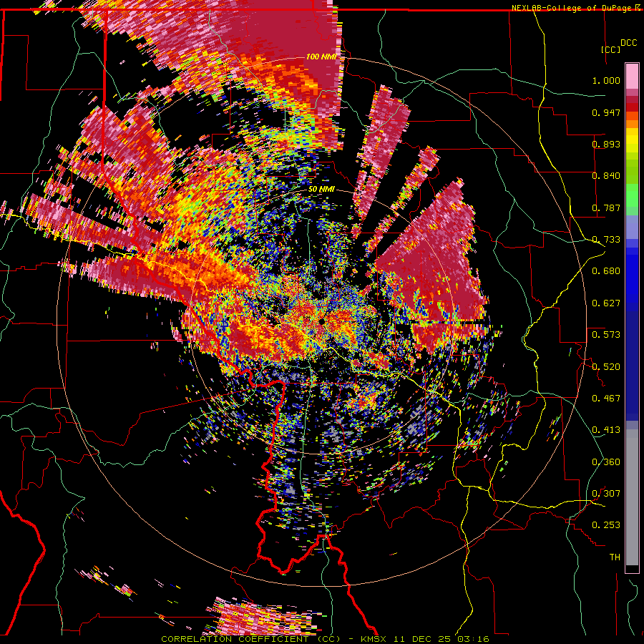Image resolution: width=644 pixels, height=644 pixels.
Task: Click the 0.733 value on the color scale
Action: tap(606, 240)
